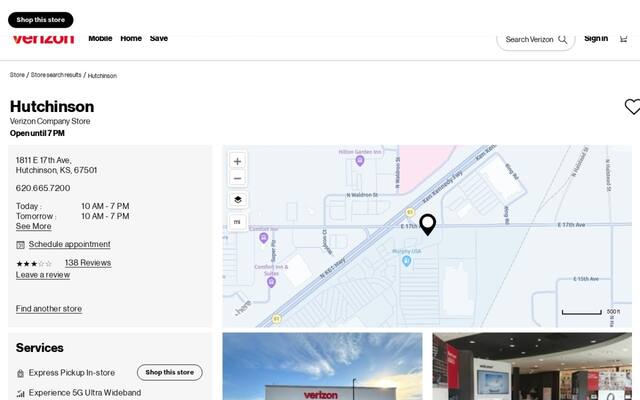Zoom out on the map

(237, 178)
